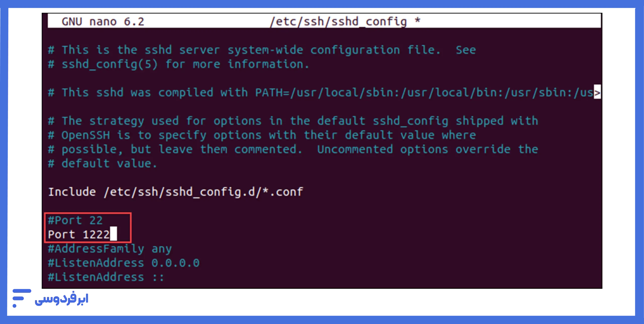The height and width of the screenshot is (324, 644).
Task: Click the "OpenSSH is to specify" comment line
Action: pos(262,135)
